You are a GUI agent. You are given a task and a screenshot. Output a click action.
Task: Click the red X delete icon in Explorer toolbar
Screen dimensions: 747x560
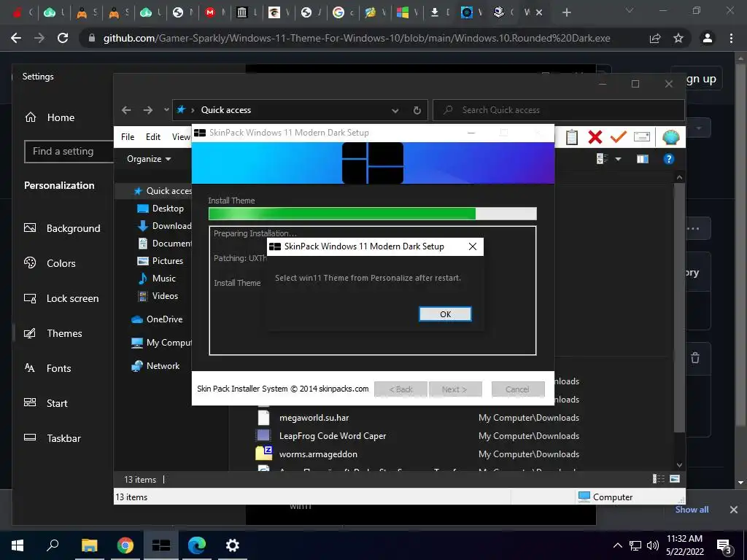(x=595, y=137)
